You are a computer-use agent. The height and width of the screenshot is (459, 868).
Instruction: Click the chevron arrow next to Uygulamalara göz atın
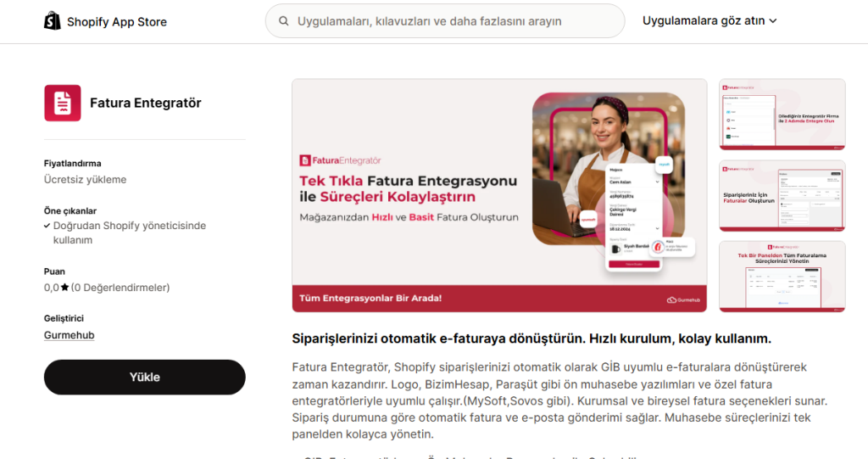pos(773,21)
